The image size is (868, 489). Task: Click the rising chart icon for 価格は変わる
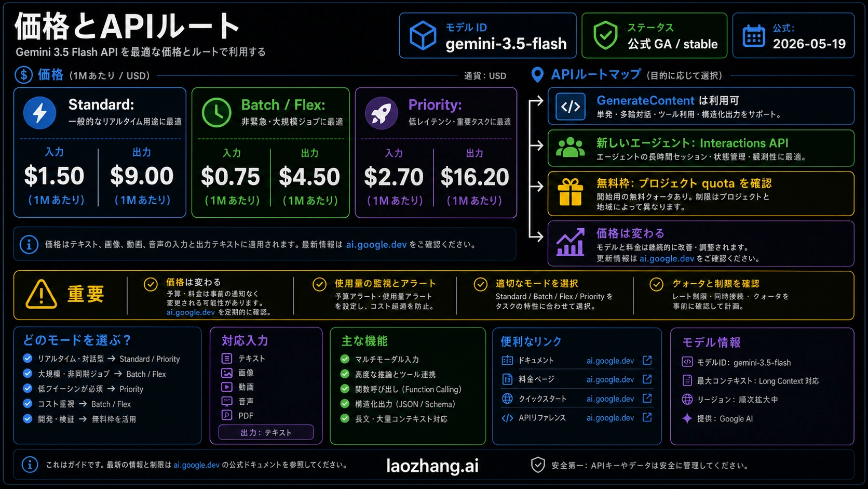click(x=570, y=243)
